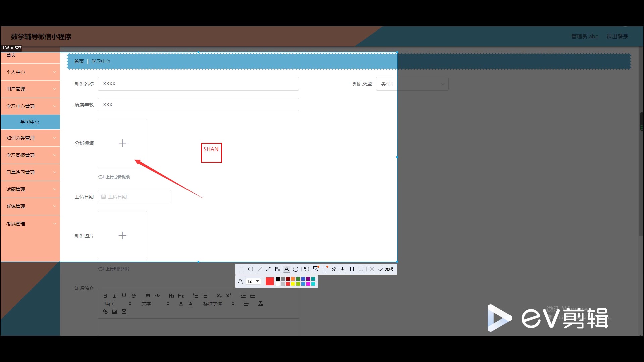Clear formatting with the Tx icon

[x=260, y=304]
